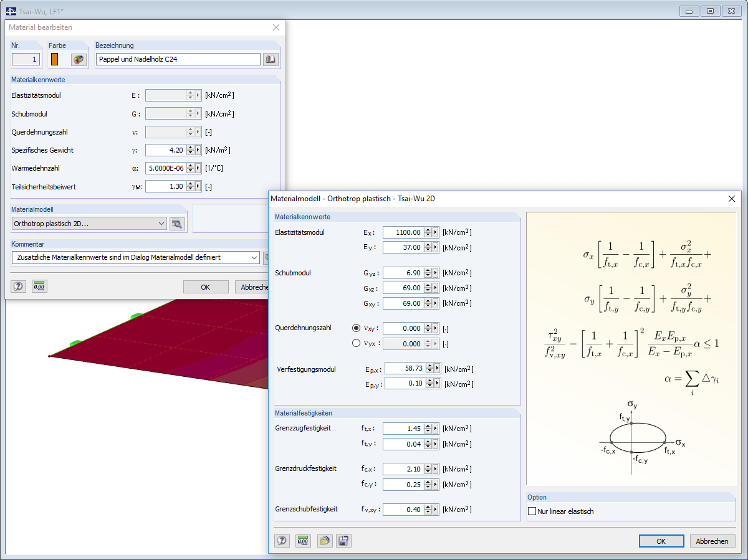Image resolution: width=748 pixels, height=560 pixels.
Task: Click Abbrechen in the Tsai-Wu 2D dialog
Action: [712, 541]
